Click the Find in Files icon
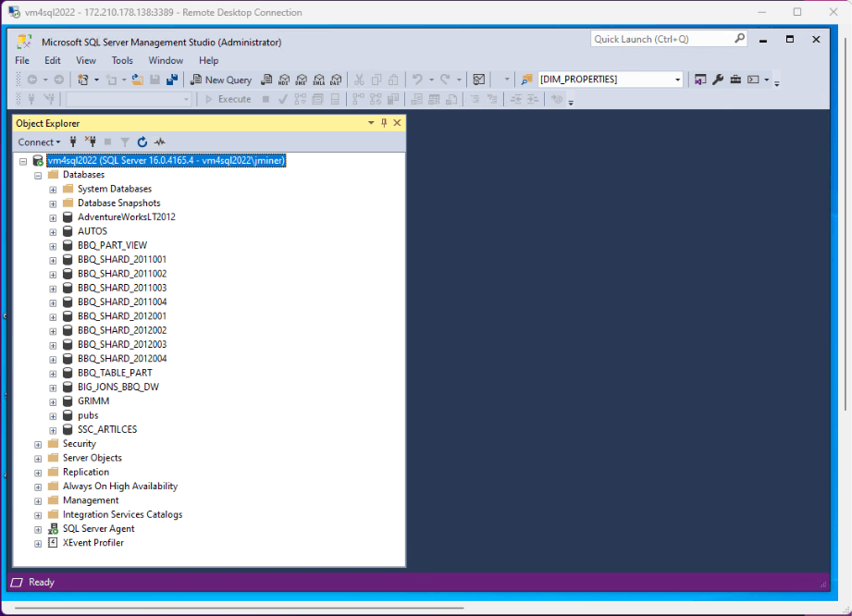Viewport: 852px width, 616px height. pos(526,80)
